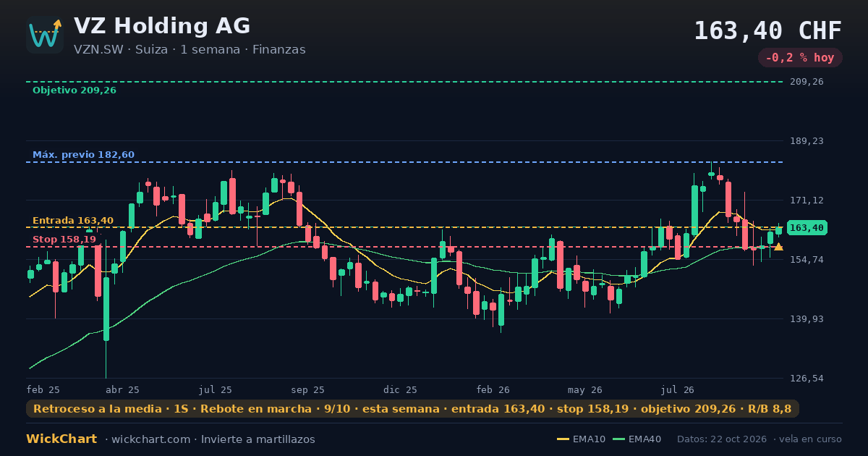Image resolution: width=868 pixels, height=456 pixels.
Task: Click the 154,74 price axis value
Action: pyautogui.click(x=807, y=260)
